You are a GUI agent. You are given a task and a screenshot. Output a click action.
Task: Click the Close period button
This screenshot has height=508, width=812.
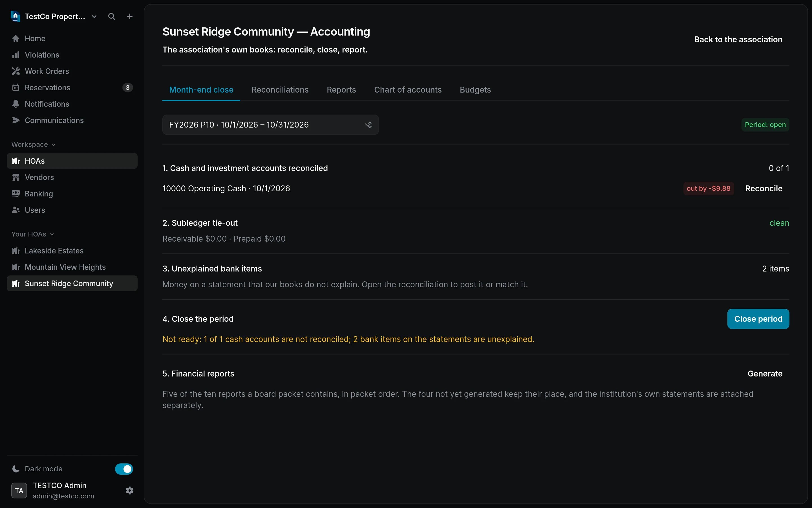[758, 319]
